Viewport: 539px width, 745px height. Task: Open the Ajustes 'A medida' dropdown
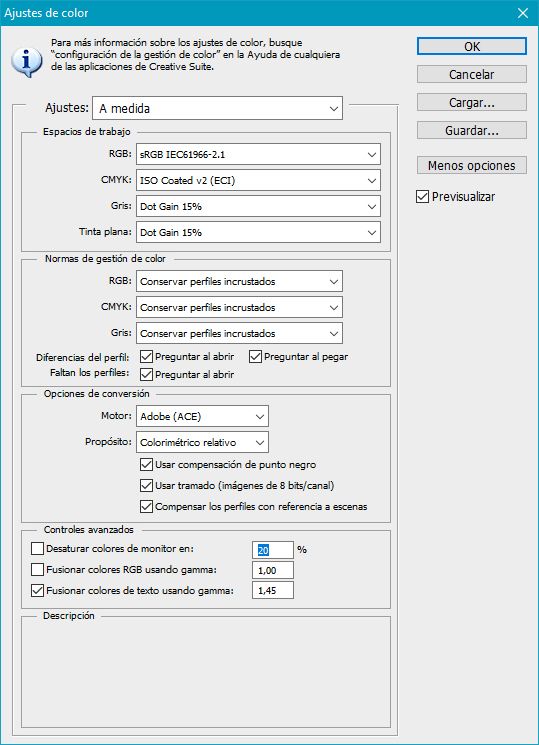pyautogui.click(x=217, y=108)
